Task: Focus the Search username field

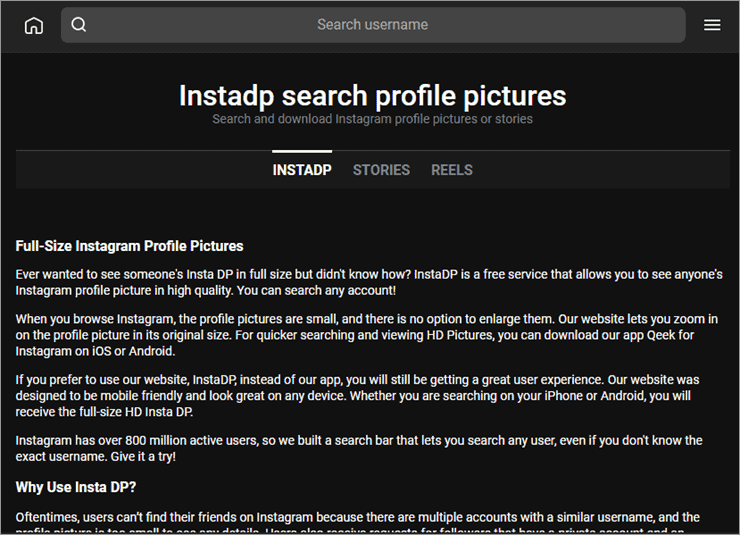Action: coord(372,25)
